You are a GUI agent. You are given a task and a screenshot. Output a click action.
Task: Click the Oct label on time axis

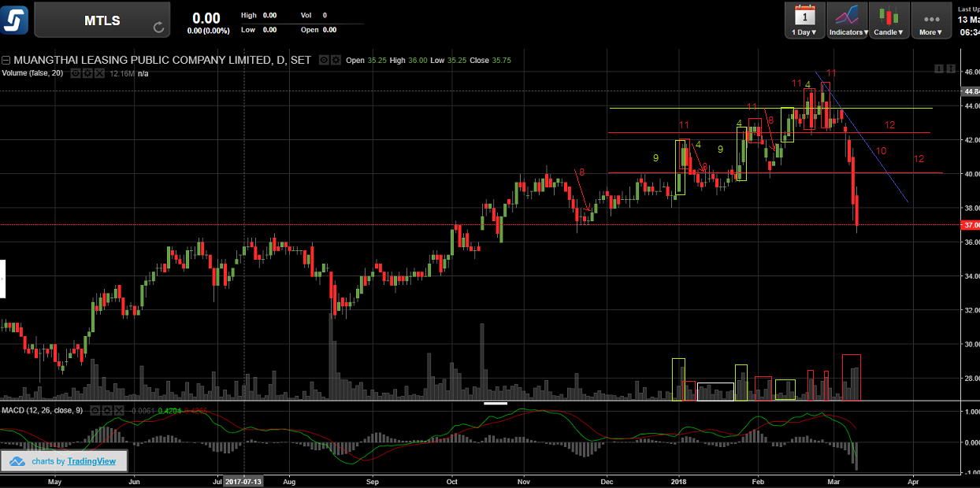(452, 480)
